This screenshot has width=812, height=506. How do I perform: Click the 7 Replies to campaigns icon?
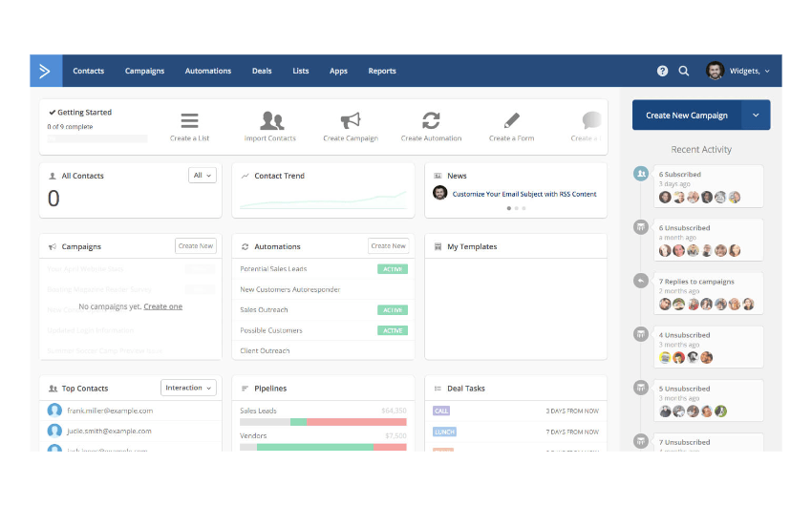(x=641, y=281)
